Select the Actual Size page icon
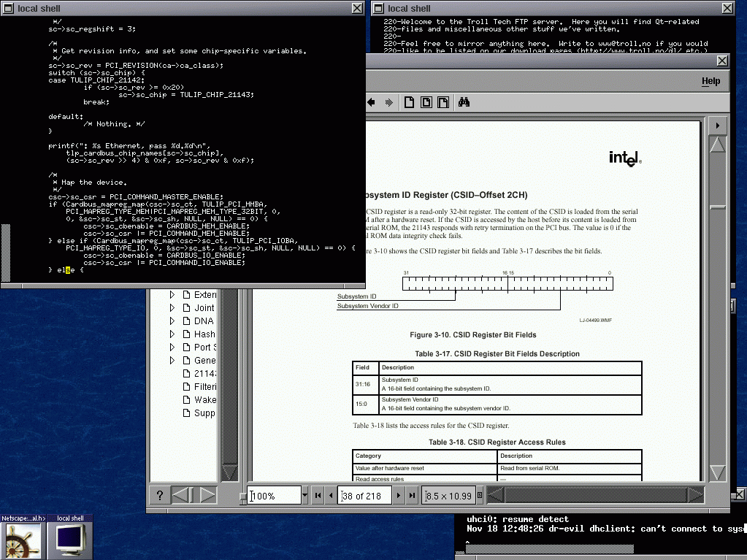Viewport: 747px width, 560px height. tap(410, 103)
